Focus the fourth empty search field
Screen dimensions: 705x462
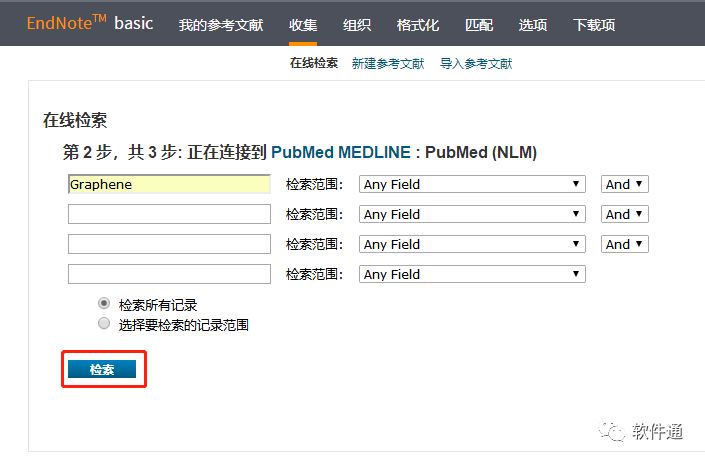point(170,274)
